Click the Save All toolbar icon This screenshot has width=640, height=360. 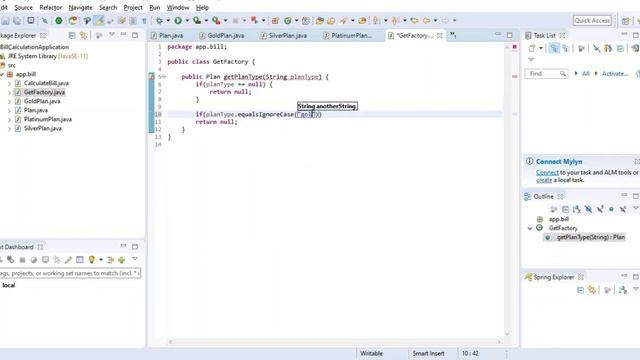[x=17, y=20]
